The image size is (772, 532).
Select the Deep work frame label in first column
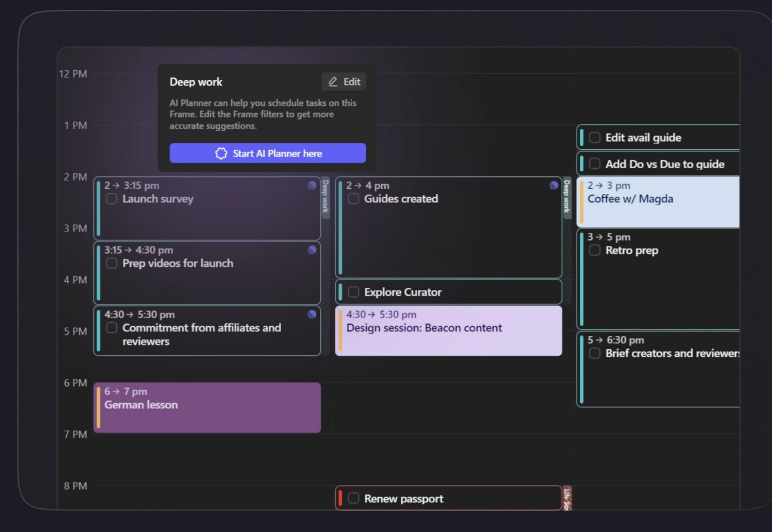(x=325, y=197)
